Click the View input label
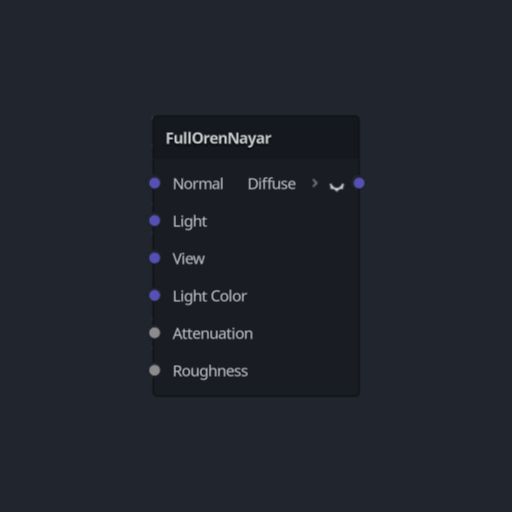The width and height of the screenshot is (512, 512). click(189, 259)
